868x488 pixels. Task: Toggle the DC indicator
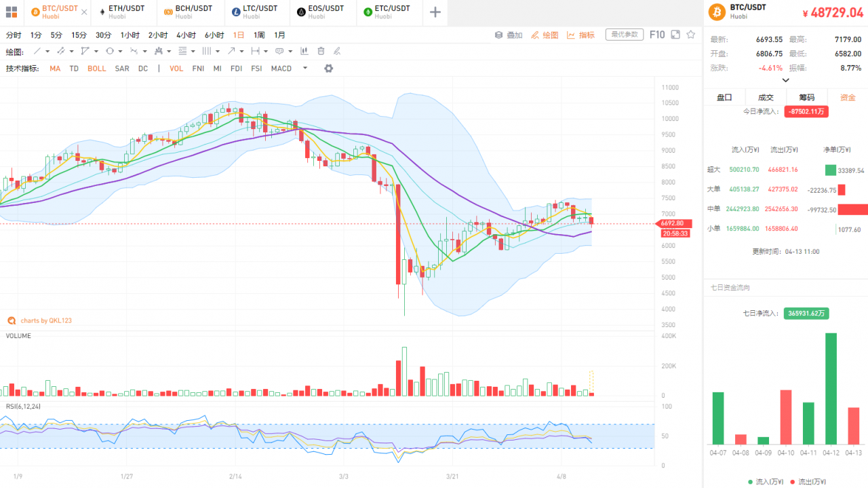click(x=143, y=69)
